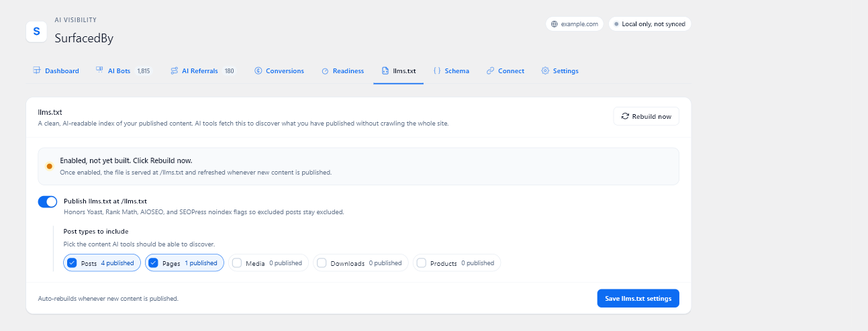
Task: Click the Connect link icon
Action: 490,70
